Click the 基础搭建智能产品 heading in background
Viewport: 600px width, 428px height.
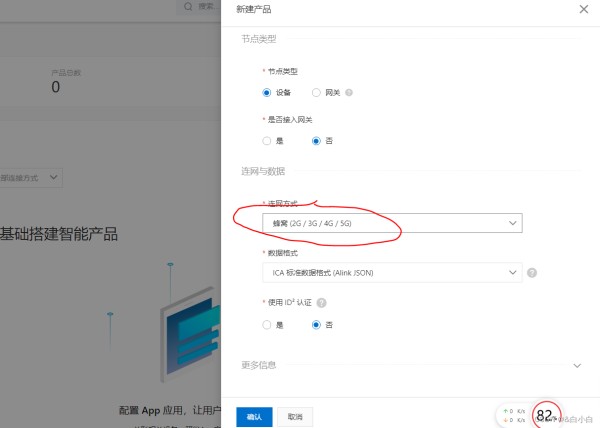coord(59,234)
